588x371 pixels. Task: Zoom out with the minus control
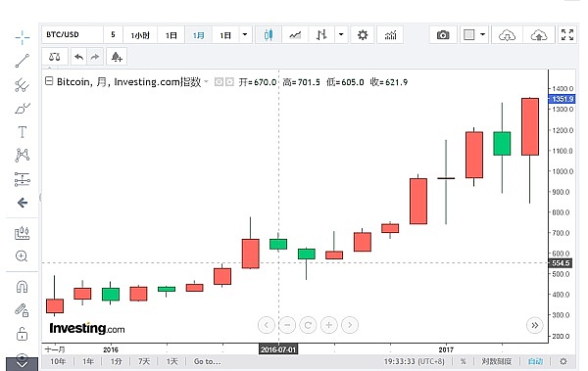click(x=287, y=325)
